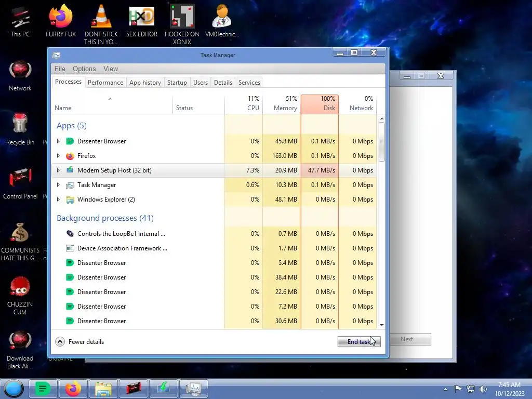Select the 30.6 MB Dissenter Browser process
The width and height of the screenshot is (532, 399).
point(214,321)
